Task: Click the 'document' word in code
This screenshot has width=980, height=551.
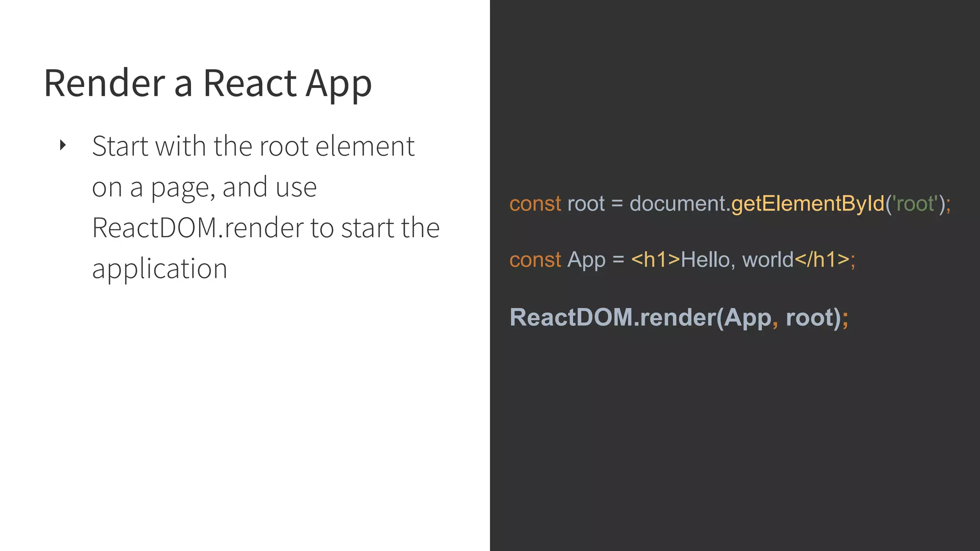Action: pyautogui.click(x=677, y=204)
